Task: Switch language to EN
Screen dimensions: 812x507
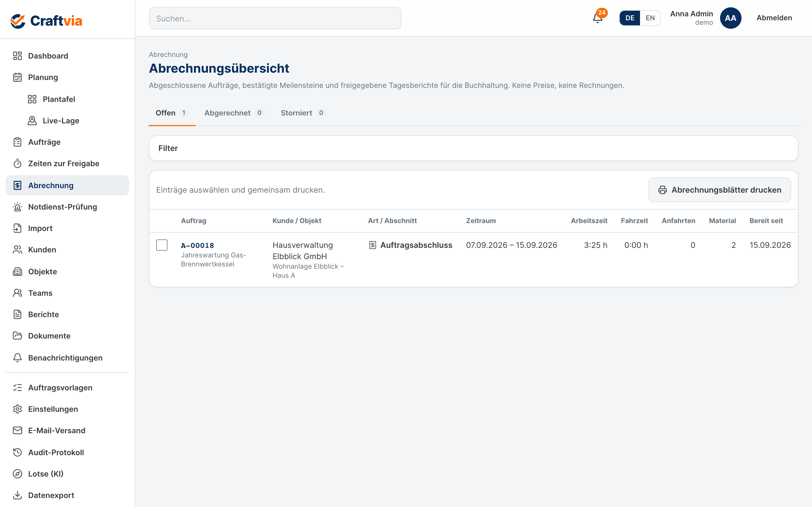Action: (x=650, y=18)
